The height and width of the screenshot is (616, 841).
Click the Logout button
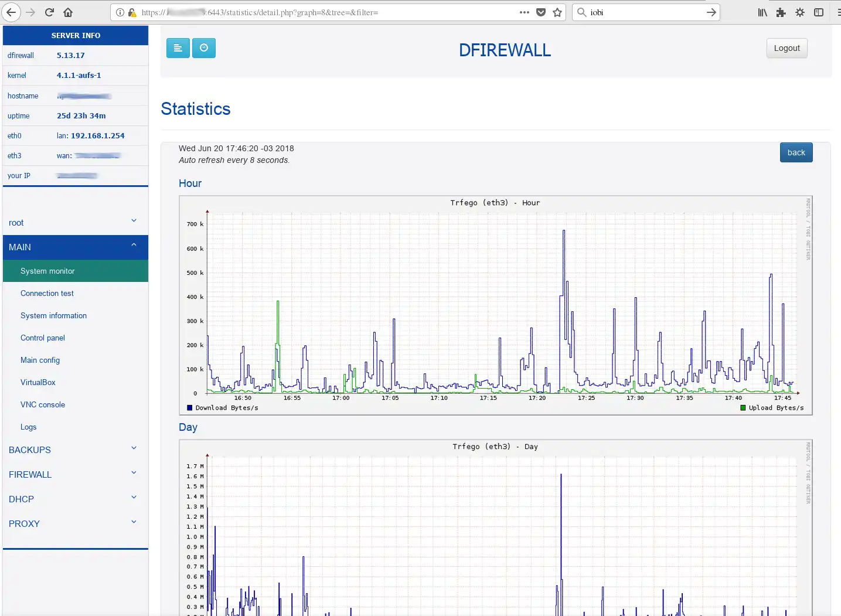(786, 48)
